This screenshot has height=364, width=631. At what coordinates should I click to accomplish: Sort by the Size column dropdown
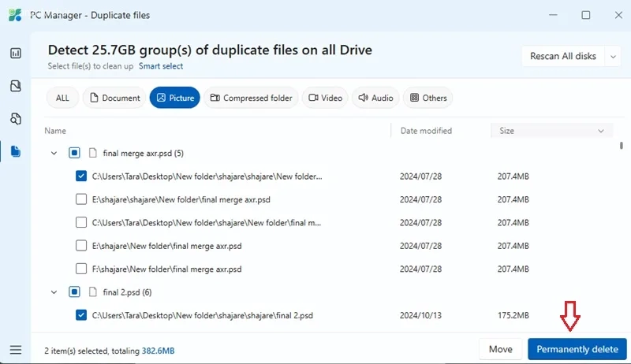pyautogui.click(x=551, y=131)
